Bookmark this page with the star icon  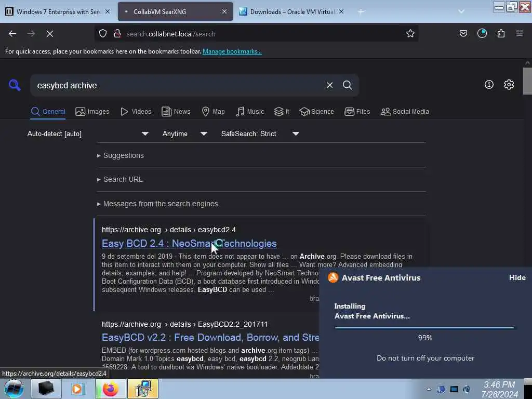[x=410, y=34]
